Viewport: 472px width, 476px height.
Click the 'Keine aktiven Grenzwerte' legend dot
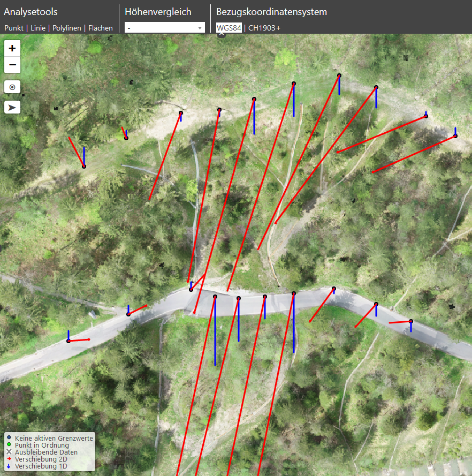(9, 438)
